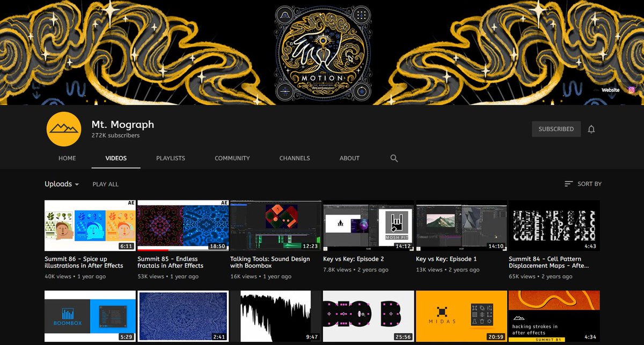The height and width of the screenshot is (345, 644).
Task: Play the Summit 84 displacement thumbnail
Action: click(554, 226)
